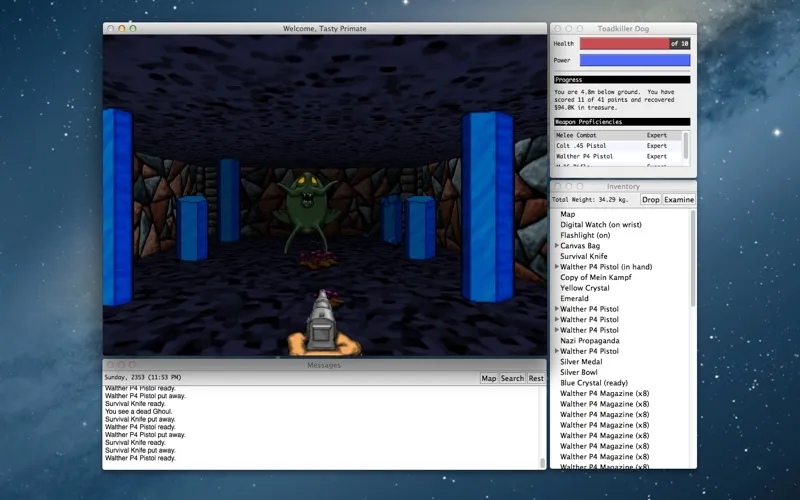The height and width of the screenshot is (500, 800).
Task: Expand the Canvas Bag item
Action: pos(557,246)
